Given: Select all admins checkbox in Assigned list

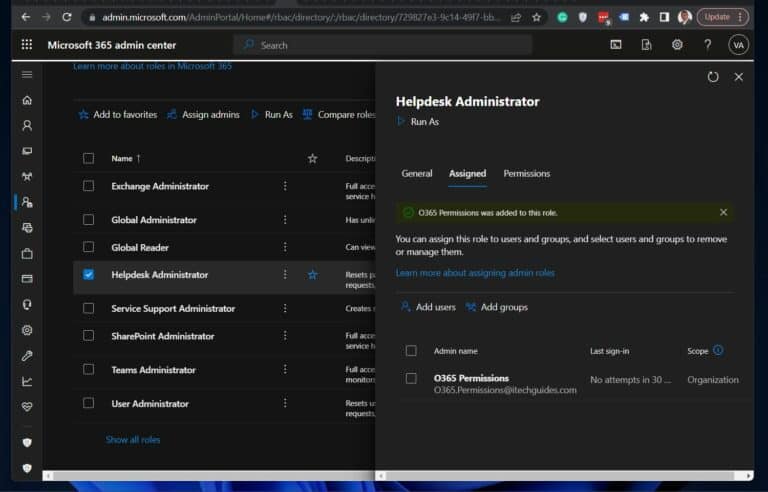Looking at the screenshot, I should click(x=411, y=350).
